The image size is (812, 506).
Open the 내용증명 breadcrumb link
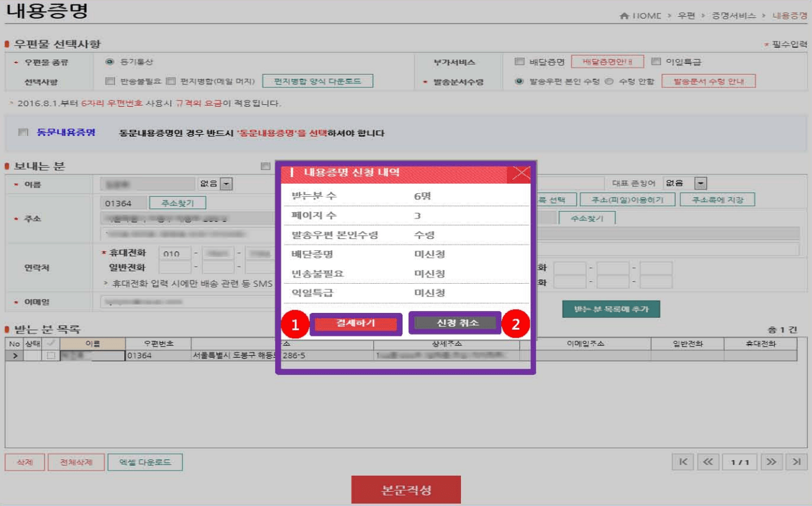click(x=790, y=16)
